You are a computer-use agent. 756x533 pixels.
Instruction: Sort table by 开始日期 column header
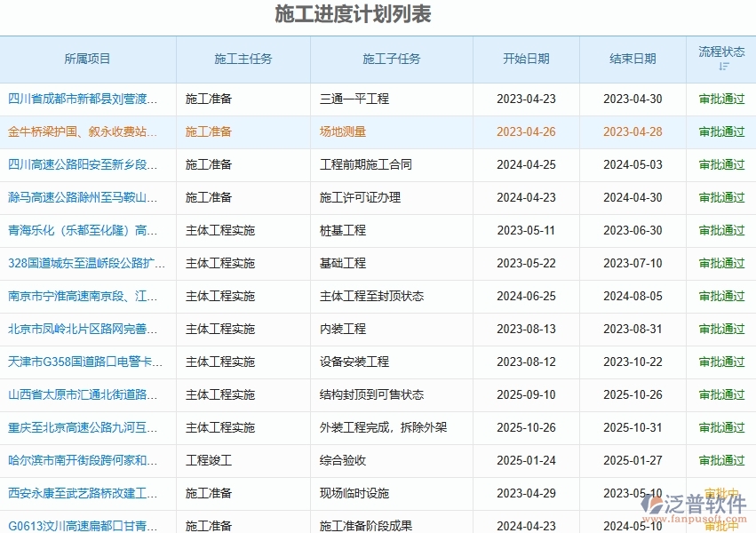(528, 60)
